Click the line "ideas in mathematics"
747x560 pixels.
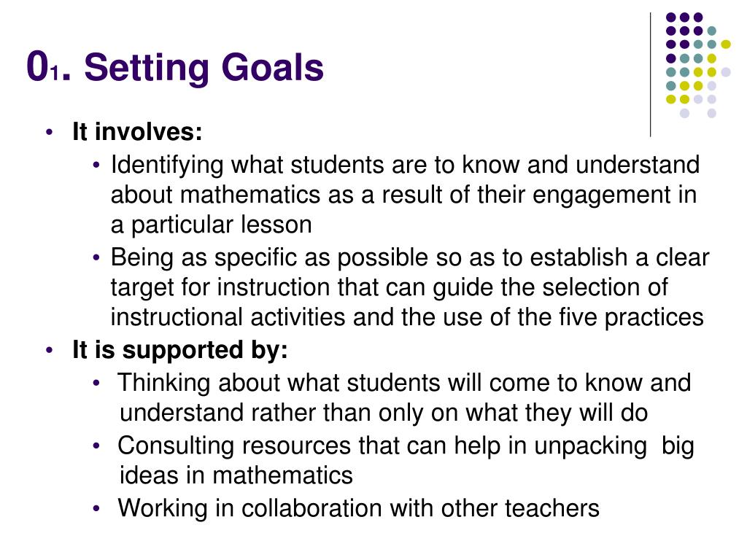point(236,475)
